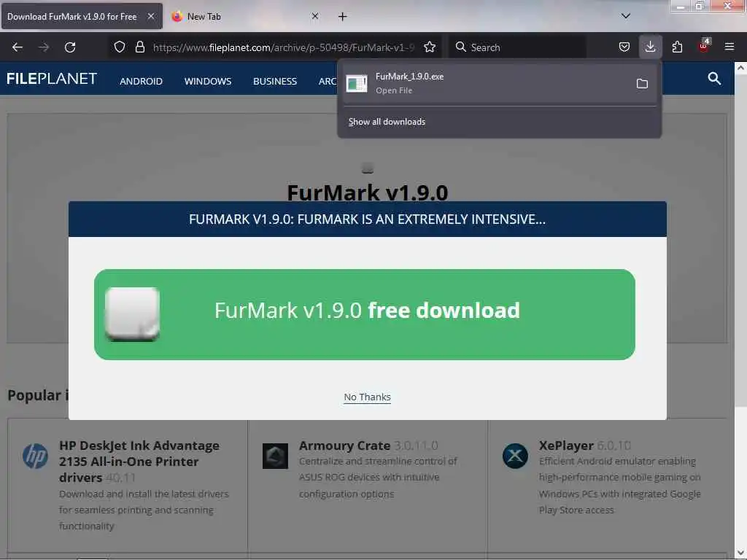This screenshot has width=747, height=560.
Task: Open the Save to Pocket icon
Action: [x=624, y=47]
